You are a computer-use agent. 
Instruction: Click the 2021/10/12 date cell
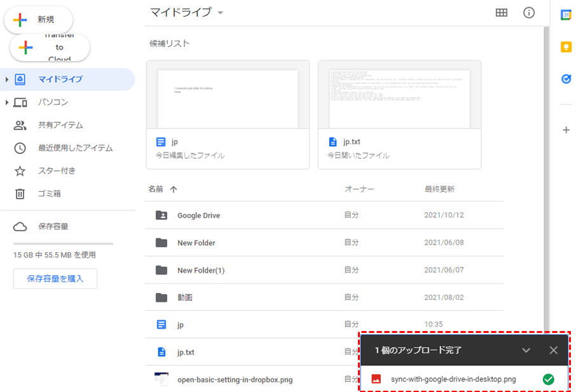point(444,215)
